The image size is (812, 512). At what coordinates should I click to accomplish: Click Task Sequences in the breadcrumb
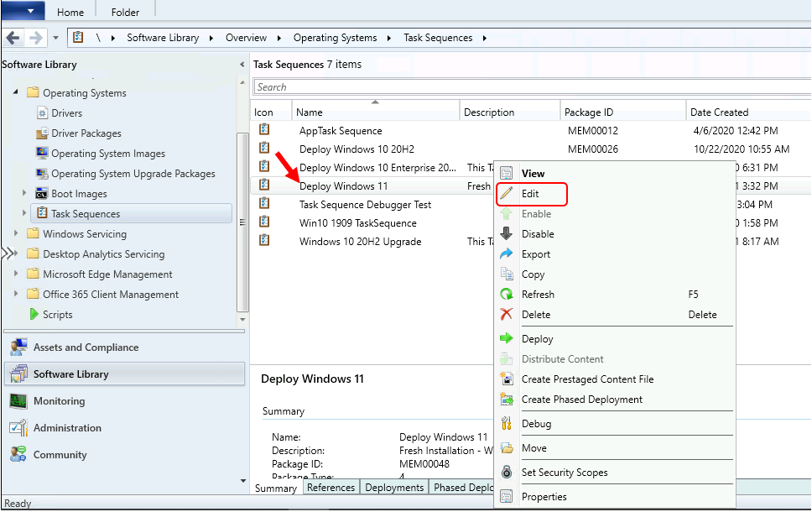point(438,38)
